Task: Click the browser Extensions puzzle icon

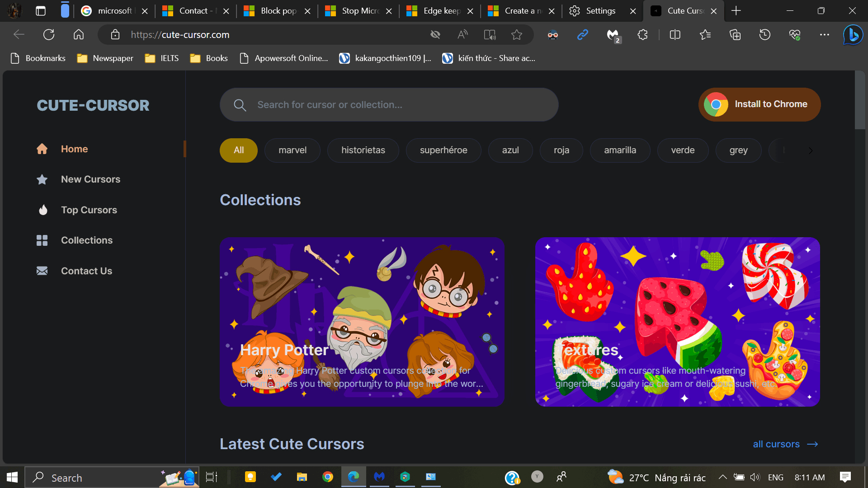Action: click(x=642, y=35)
